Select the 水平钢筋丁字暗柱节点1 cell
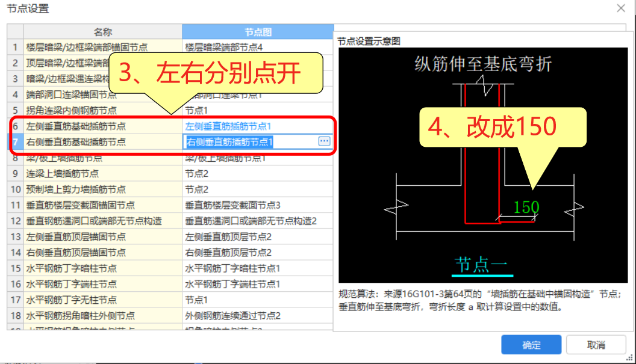Image resolution: width=636 pixels, height=364 pixels. click(x=258, y=268)
